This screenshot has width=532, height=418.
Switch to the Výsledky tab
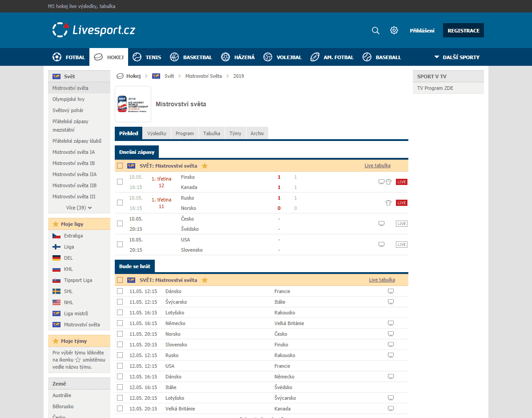tap(157, 133)
